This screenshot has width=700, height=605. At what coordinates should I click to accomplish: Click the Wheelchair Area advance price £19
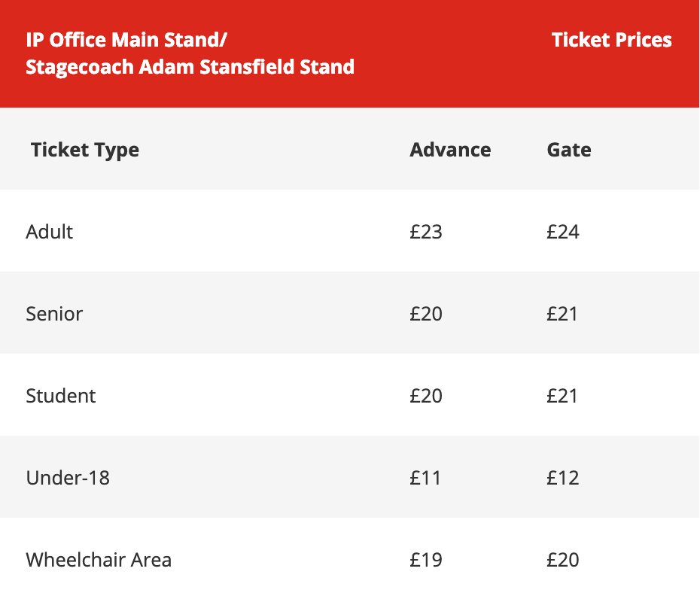pos(426,560)
